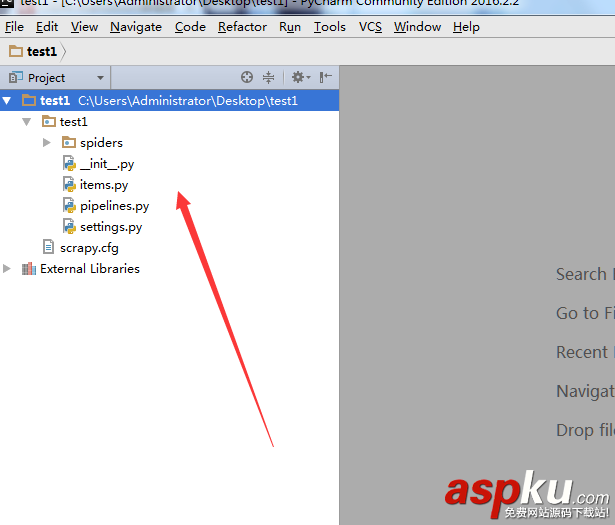Collapse the inner test1 package folder
Image resolution: width=615 pixels, height=525 pixels.
pos(27,122)
